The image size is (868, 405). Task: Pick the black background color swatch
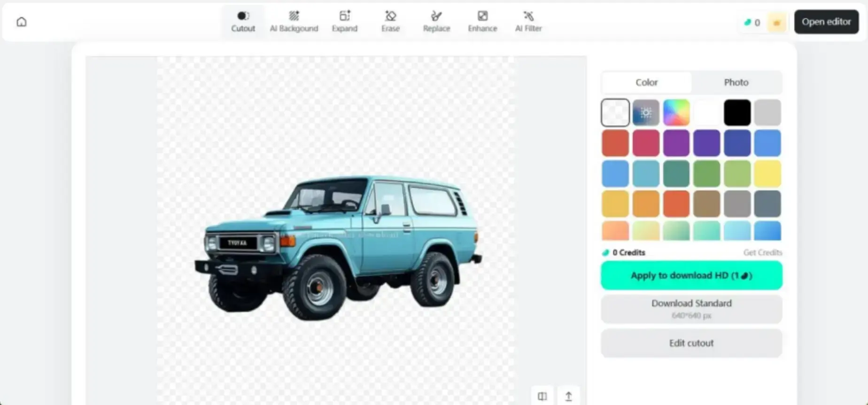[x=737, y=113]
